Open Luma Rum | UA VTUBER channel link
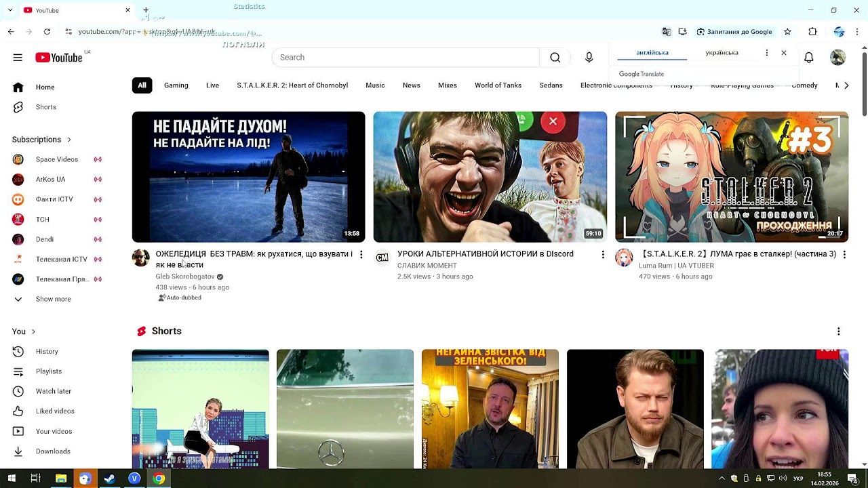 [x=676, y=266]
